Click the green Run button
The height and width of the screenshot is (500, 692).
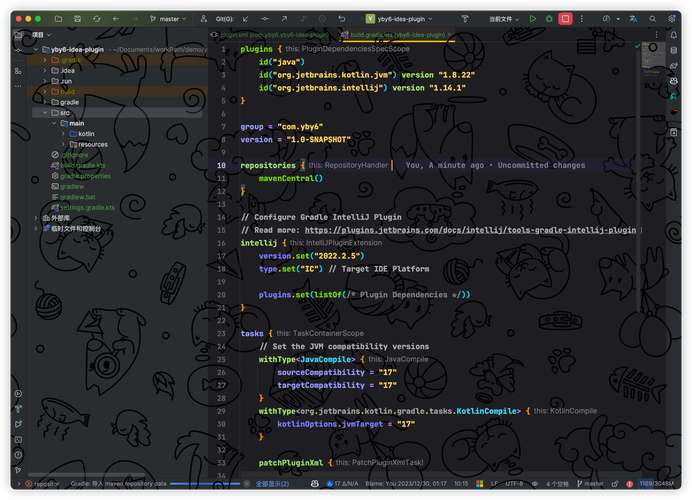point(533,19)
